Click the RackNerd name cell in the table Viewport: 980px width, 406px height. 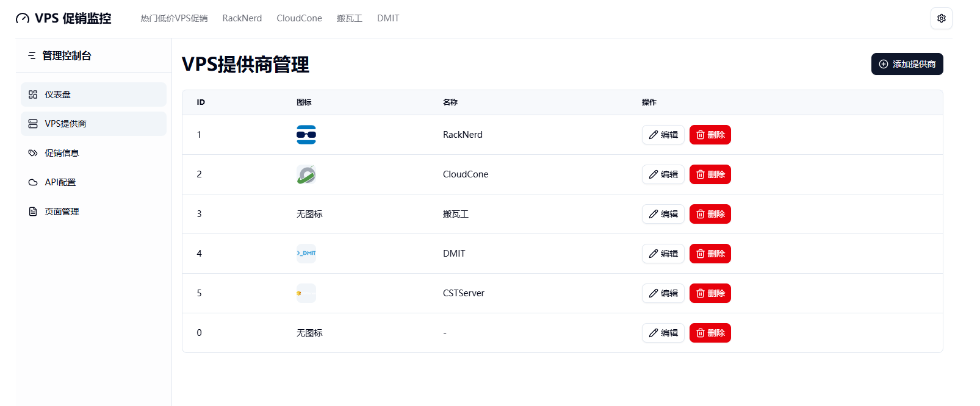tap(463, 135)
